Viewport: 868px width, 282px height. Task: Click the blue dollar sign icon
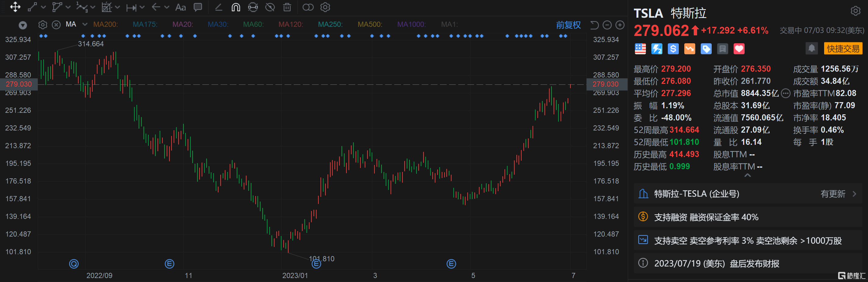pos(673,49)
